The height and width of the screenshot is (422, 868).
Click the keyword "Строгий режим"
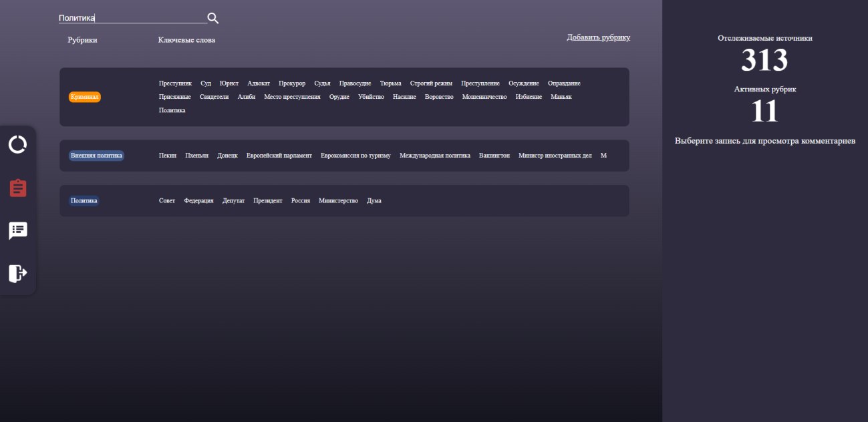click(431, 83)
